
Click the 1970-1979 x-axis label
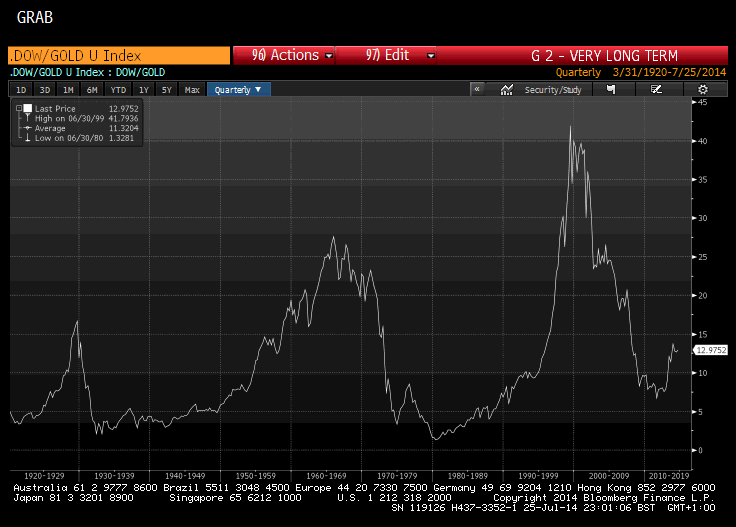click(x=397, y=475)
